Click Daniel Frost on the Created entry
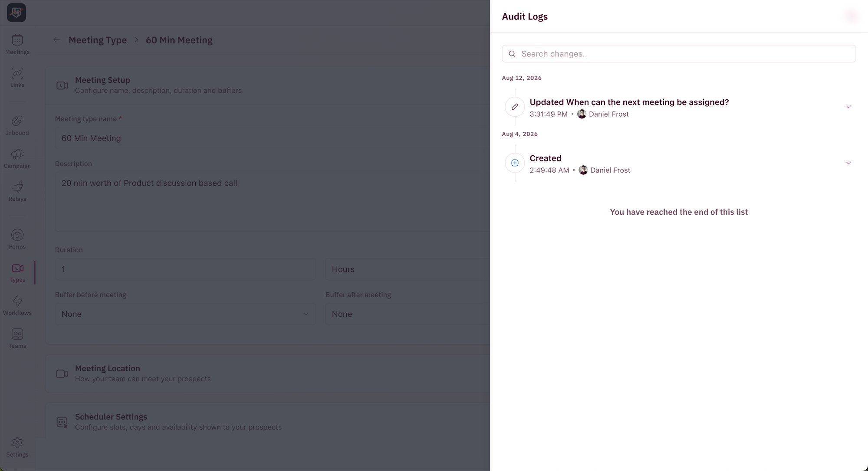The image size is (868, 471). click(610, 170)
